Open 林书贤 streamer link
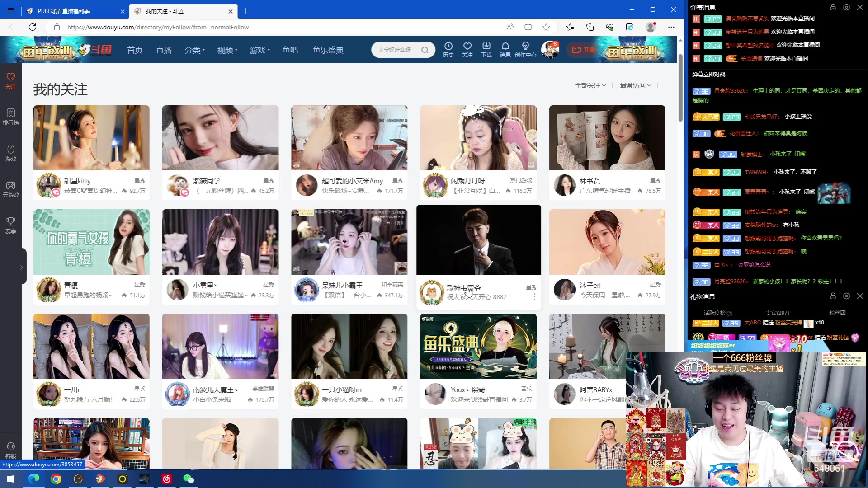The height and width of the screenshot is (488, 868). pos(590,181)
